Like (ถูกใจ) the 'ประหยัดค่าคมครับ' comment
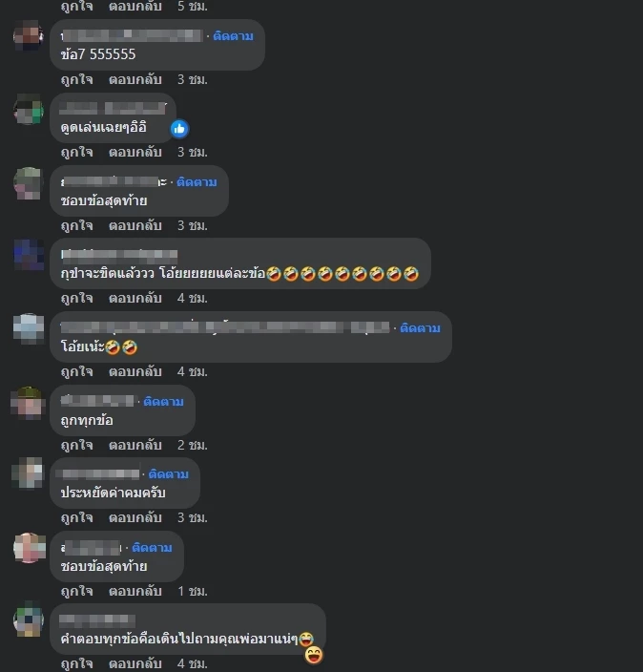 coord(76,518)
